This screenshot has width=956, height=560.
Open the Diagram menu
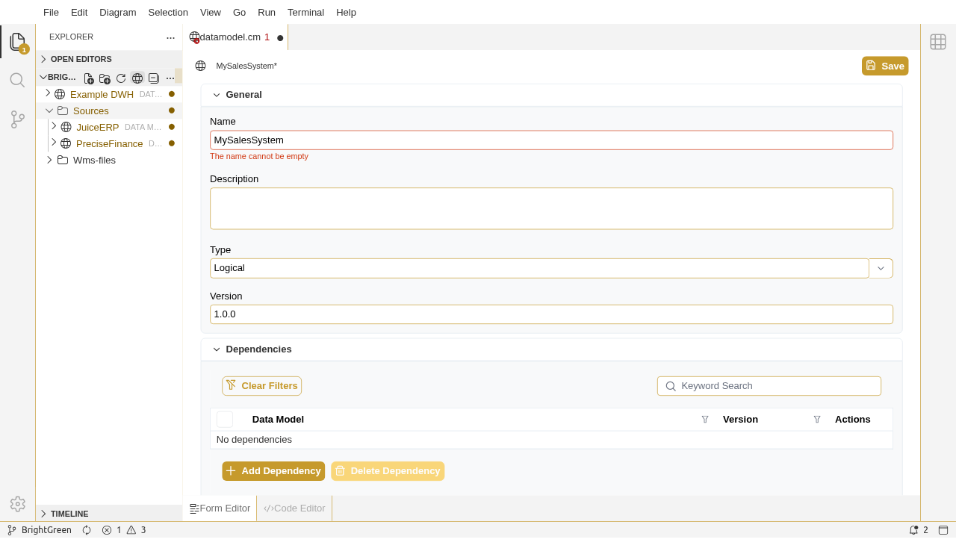point(117,12)
